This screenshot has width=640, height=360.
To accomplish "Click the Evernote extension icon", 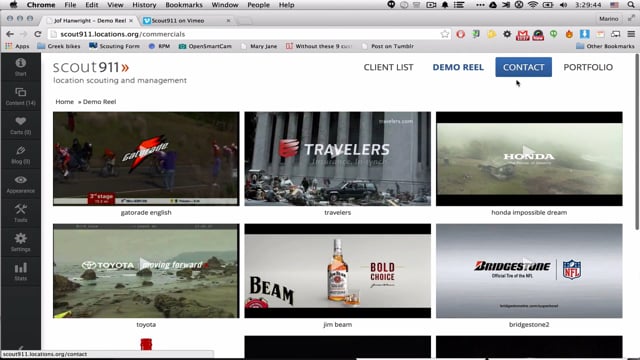I will [476, 34].
